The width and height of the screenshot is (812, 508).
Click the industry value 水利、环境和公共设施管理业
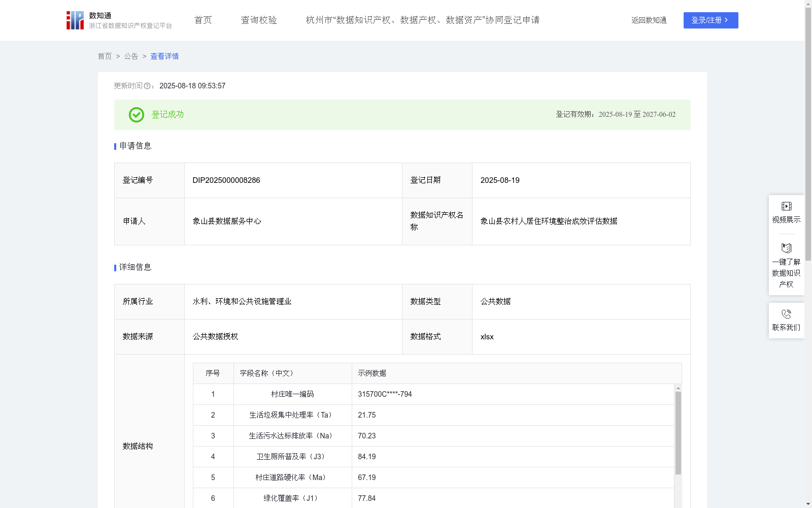pyautogui.click(x=242, y=302)
